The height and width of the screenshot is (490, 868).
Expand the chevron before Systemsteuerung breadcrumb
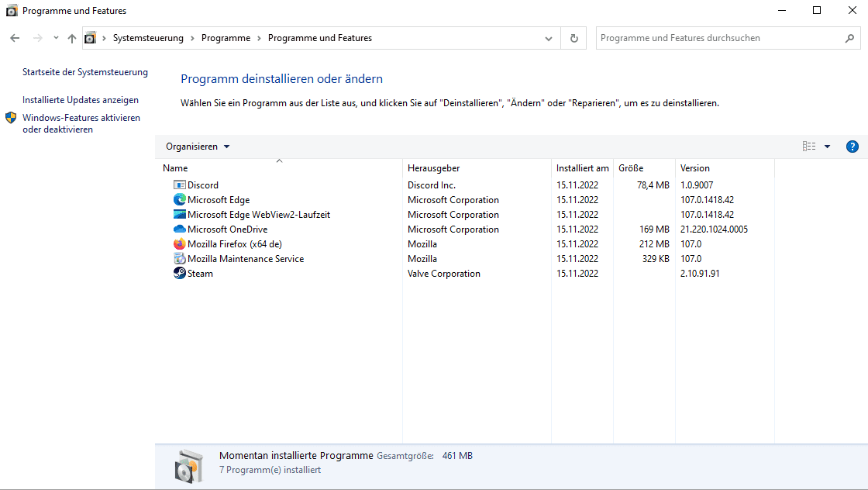pos(104,38)
